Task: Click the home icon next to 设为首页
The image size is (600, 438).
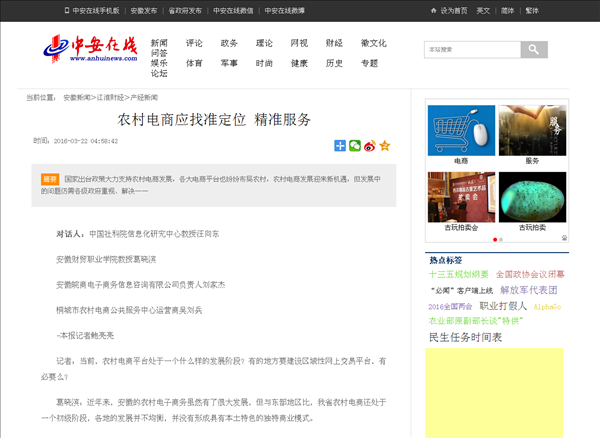Action: tap(434, 10)
